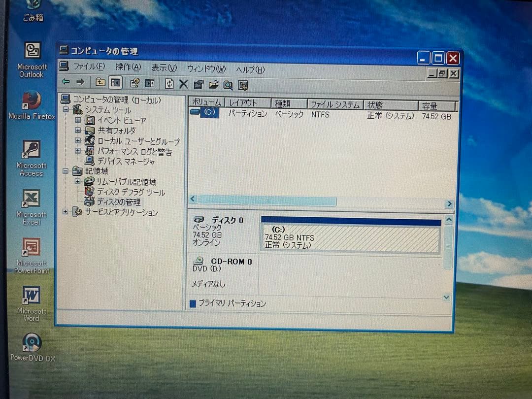Expand the イベント ビューア node

(77, 121)
